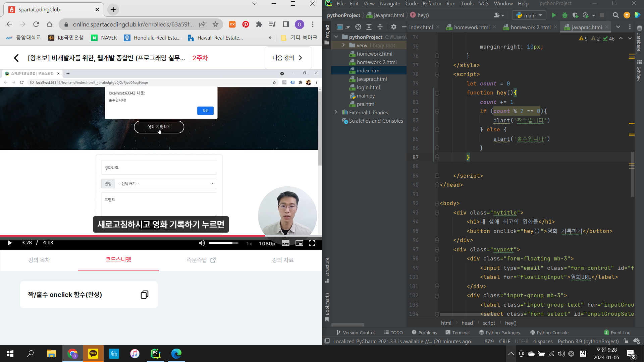Viewport: 644px width, 362px height.
Task: Open PyCharm Navigate menu
Action: [390, 4]
